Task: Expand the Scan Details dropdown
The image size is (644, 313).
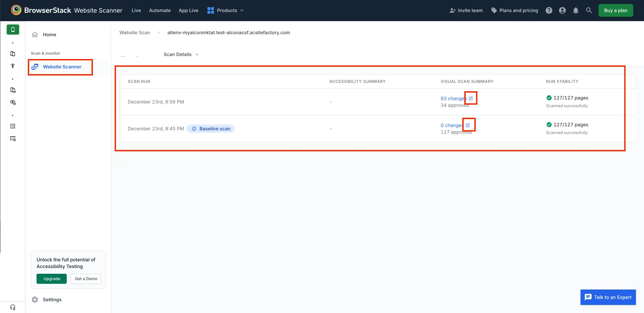Action: pos(181,54)
